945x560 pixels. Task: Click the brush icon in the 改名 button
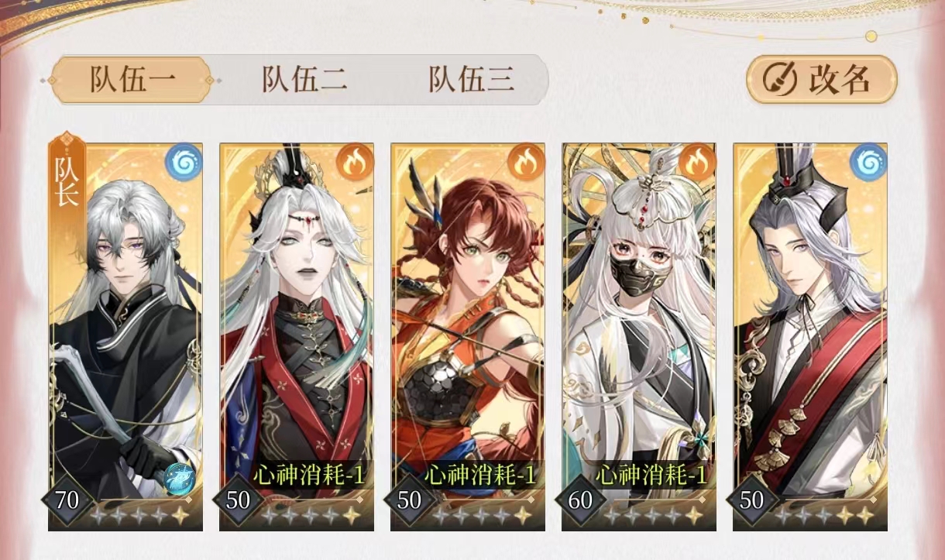tap(779, 79)
